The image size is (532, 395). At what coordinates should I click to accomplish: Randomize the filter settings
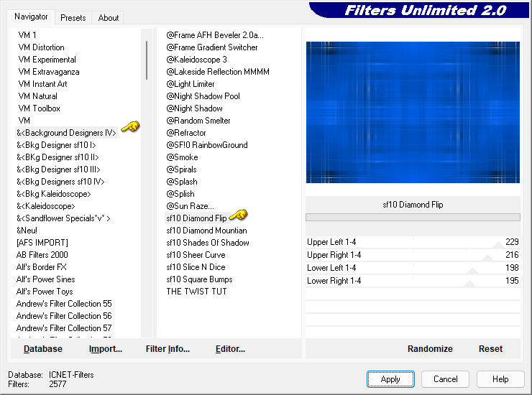[x=430, y=349]
